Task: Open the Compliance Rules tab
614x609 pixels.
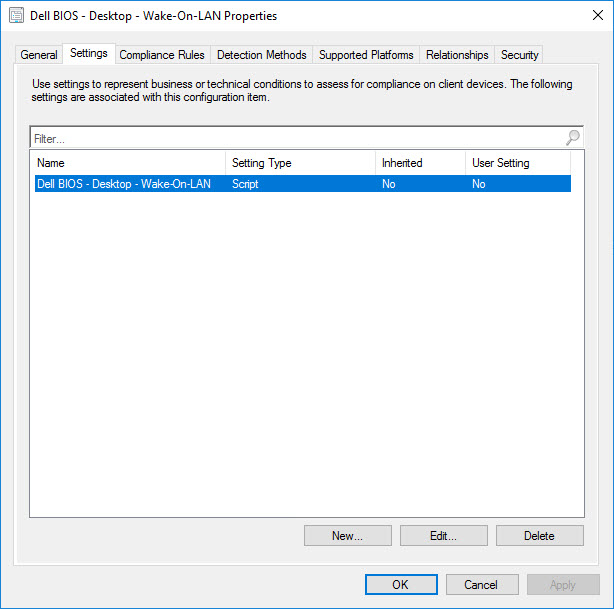Action: click(x=161, y=55)
